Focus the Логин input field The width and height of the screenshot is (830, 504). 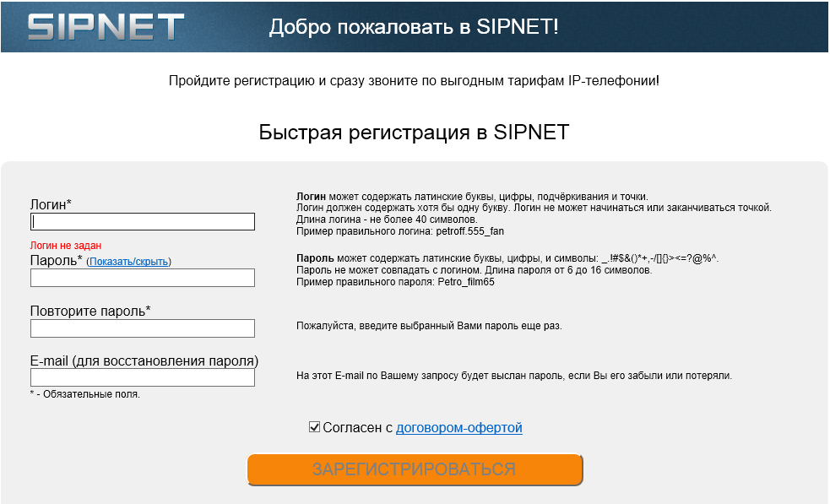click(143, 221)
